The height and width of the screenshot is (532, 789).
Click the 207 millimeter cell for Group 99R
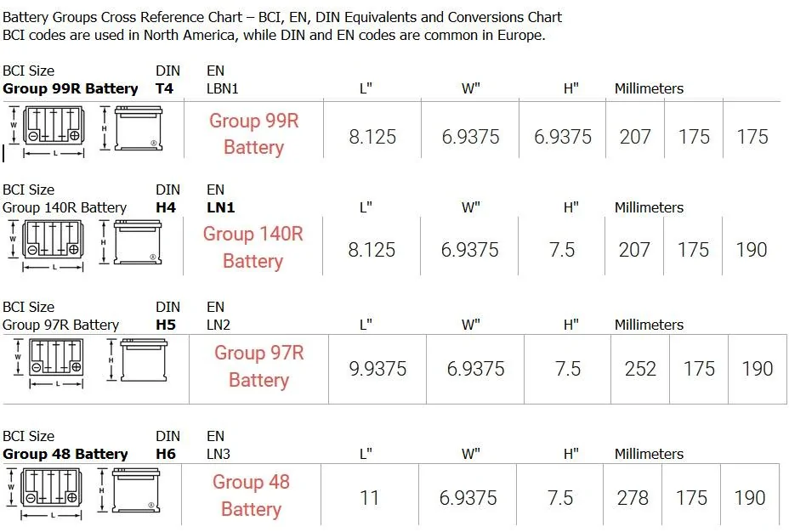pyautogui.click(x=635, y=137)
